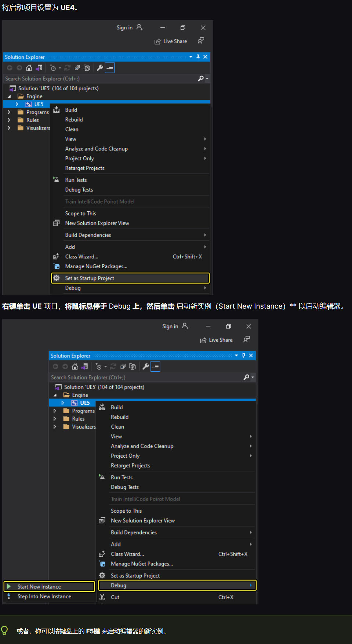Click Live Share icon in lower screenshot
This screenshot has height=644, width=352.
[203, 340]
